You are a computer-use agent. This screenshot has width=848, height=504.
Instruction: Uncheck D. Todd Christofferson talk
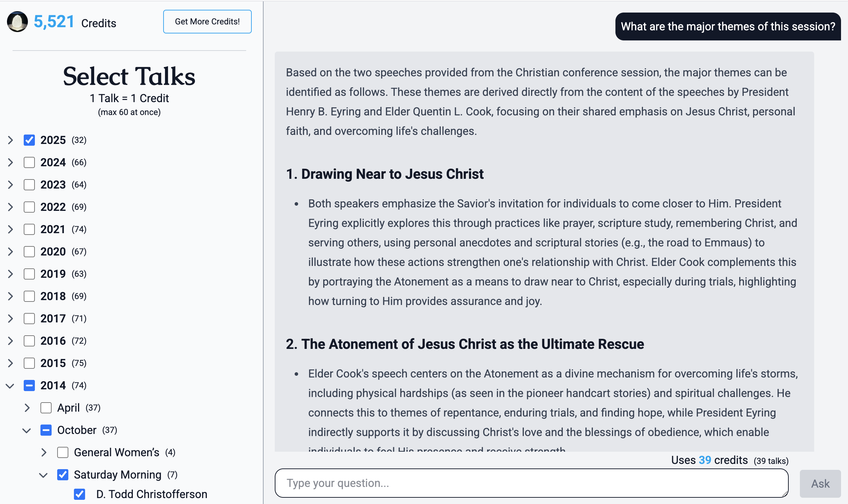[79, 494]
